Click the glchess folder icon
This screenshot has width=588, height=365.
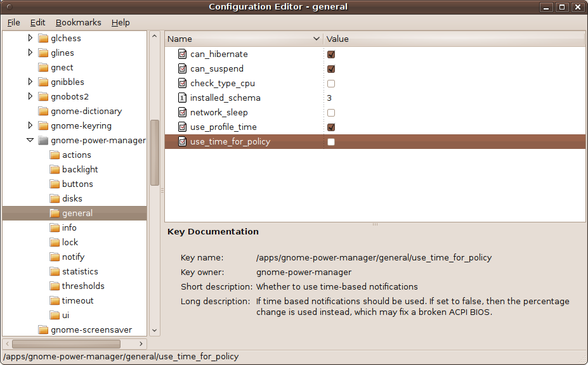(x=44, y=38)
